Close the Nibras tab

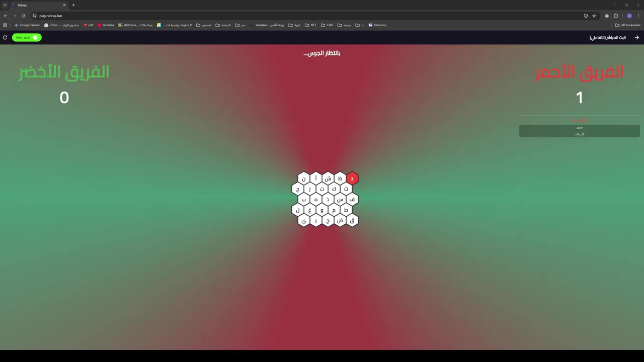[x=64, y=5]
